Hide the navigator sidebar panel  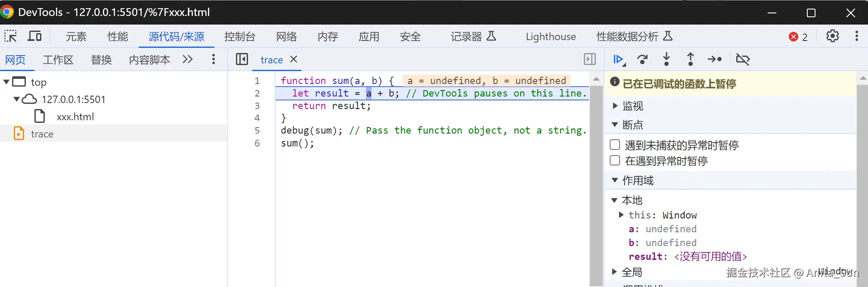tap(242, 59)
